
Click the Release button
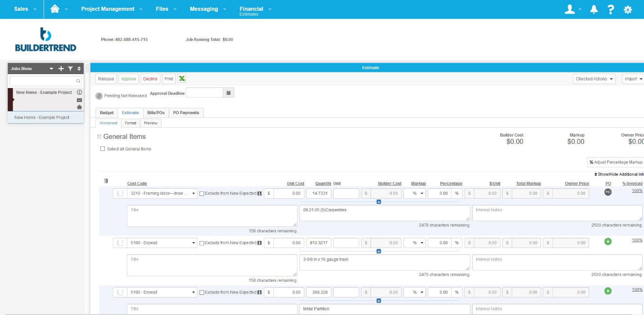106,79
